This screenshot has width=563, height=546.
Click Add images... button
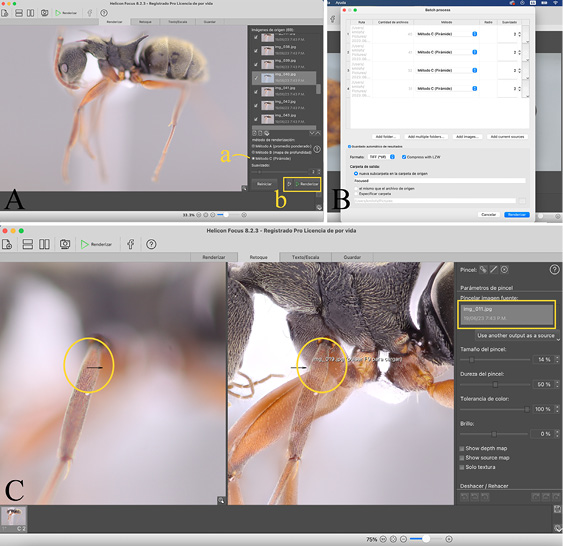[x=466, y=137]
